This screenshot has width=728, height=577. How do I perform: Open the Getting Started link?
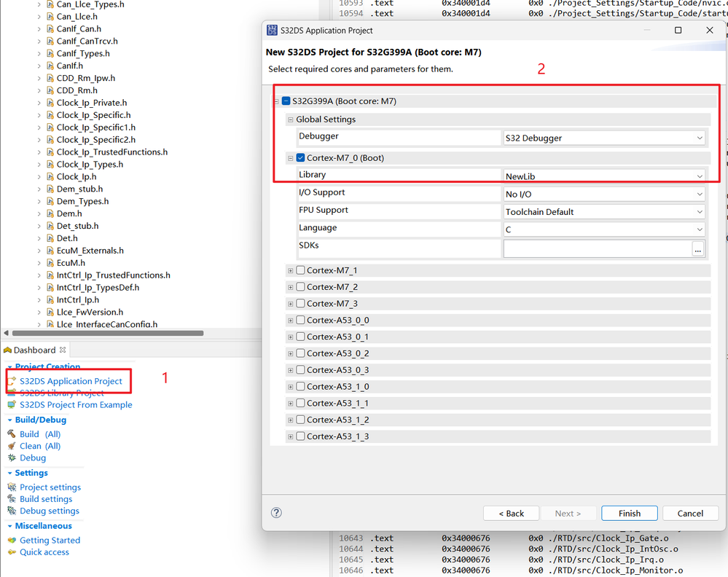(x=50, y=541)
